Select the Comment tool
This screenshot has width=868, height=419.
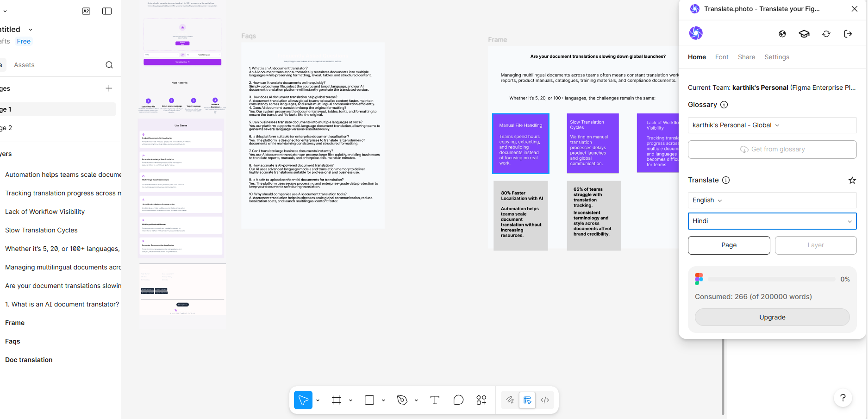(458, 400)
